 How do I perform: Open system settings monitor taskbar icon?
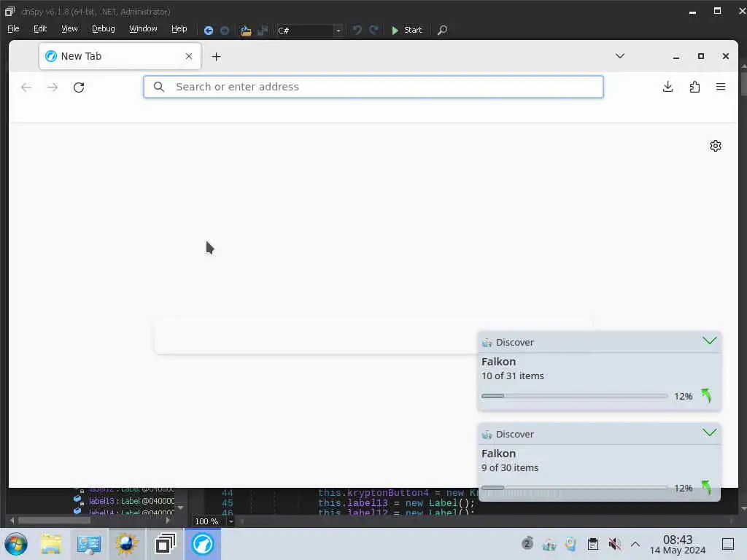(x=88, y=544)
